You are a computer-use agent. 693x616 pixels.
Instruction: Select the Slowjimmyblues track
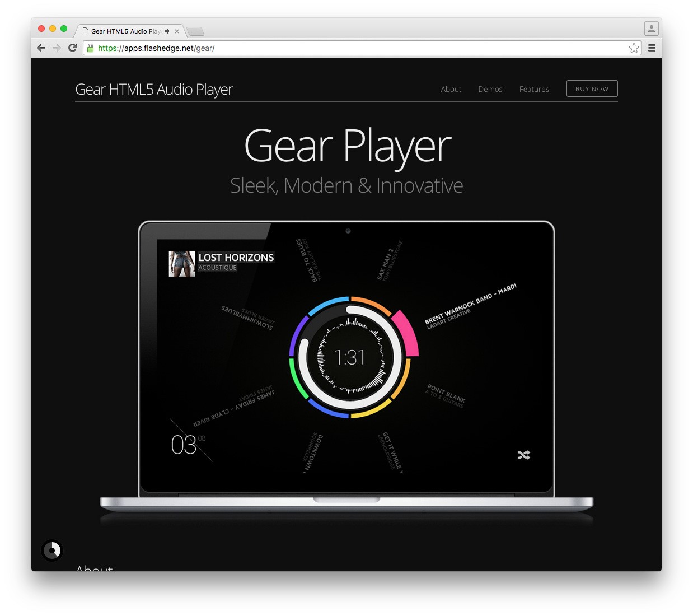(248, 317)
